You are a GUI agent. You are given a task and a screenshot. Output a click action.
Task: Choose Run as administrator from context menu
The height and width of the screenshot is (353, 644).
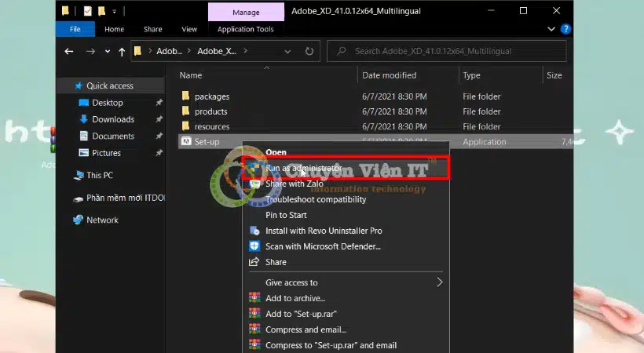303,168
